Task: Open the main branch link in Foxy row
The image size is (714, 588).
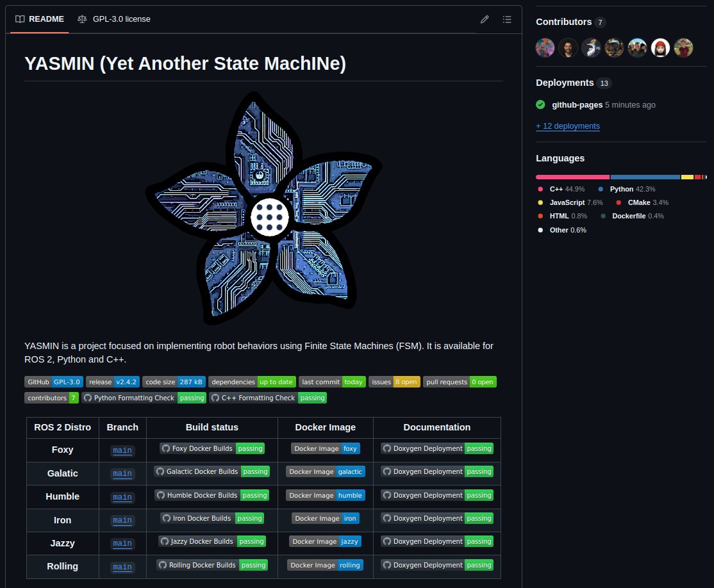Action: (122, 450)
